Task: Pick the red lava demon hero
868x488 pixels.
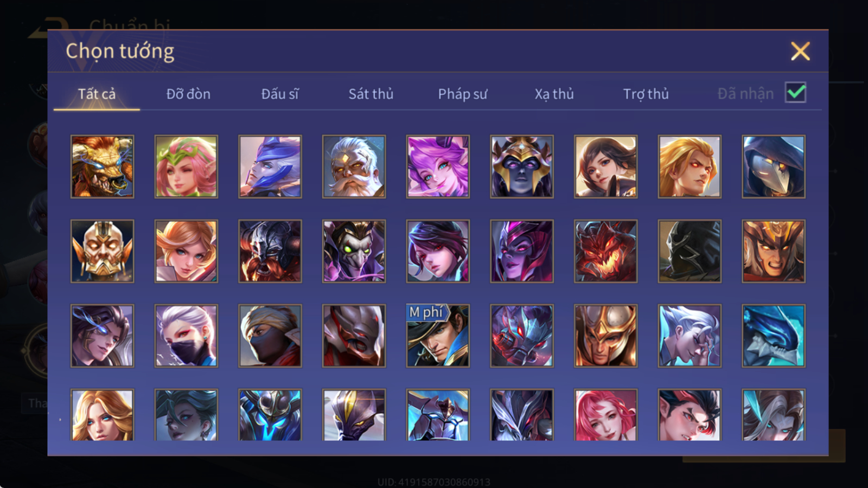Action: coord(605,251)
